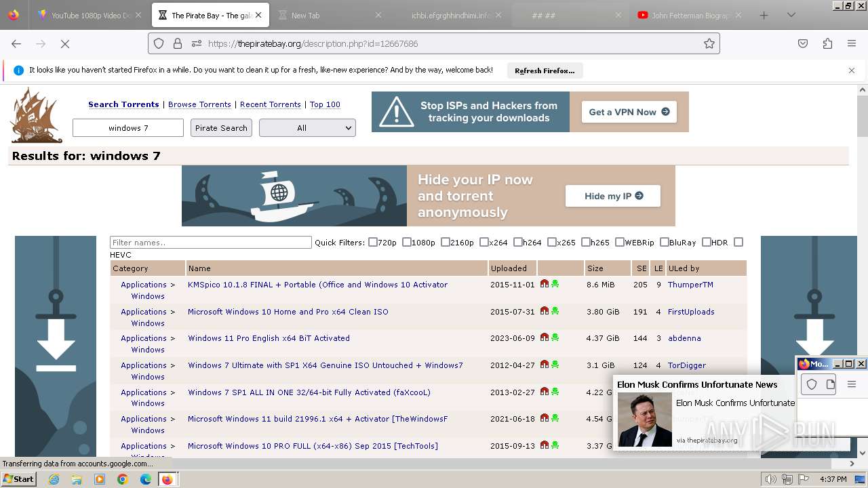Show tracking protection shield in address bar
Screen dimensions: 868x488
159,43
